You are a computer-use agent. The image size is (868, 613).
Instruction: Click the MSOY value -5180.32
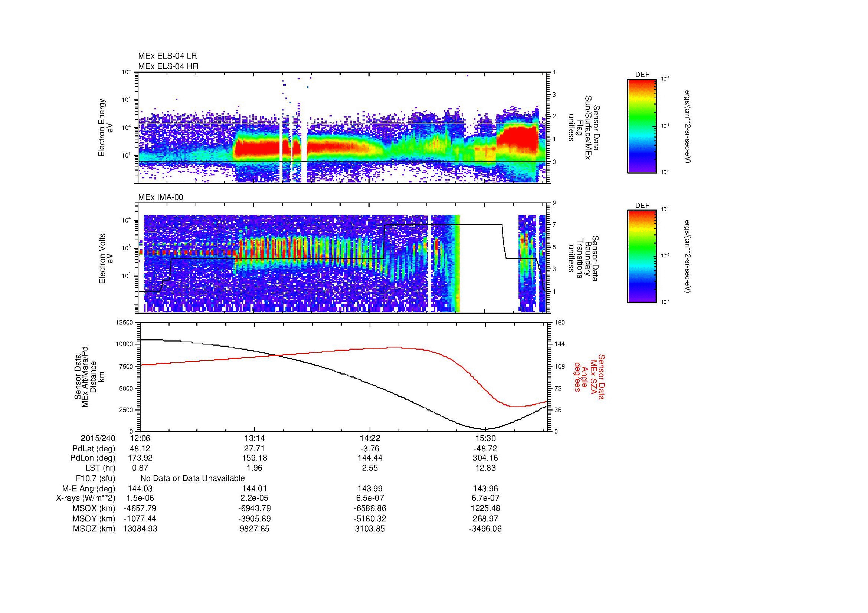[370, 518]
